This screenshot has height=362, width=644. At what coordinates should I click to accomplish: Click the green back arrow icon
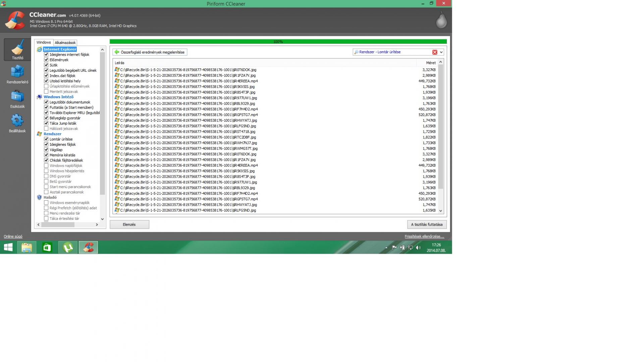117,52
